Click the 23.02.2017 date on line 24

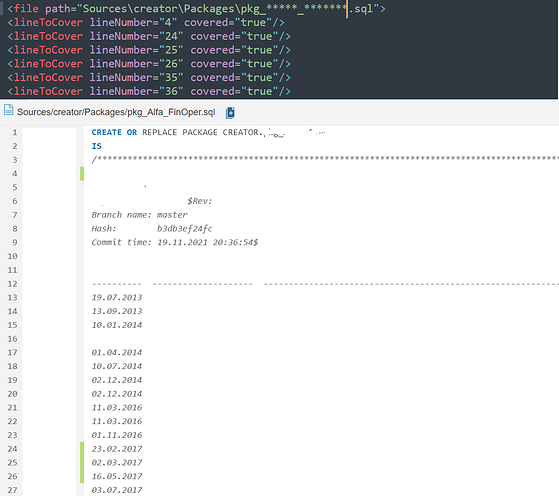tap(117, 449)
